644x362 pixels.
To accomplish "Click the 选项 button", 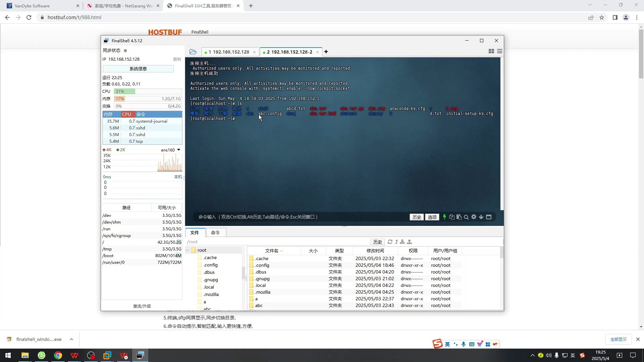I will pyautogui.click(x=432, y=217).
